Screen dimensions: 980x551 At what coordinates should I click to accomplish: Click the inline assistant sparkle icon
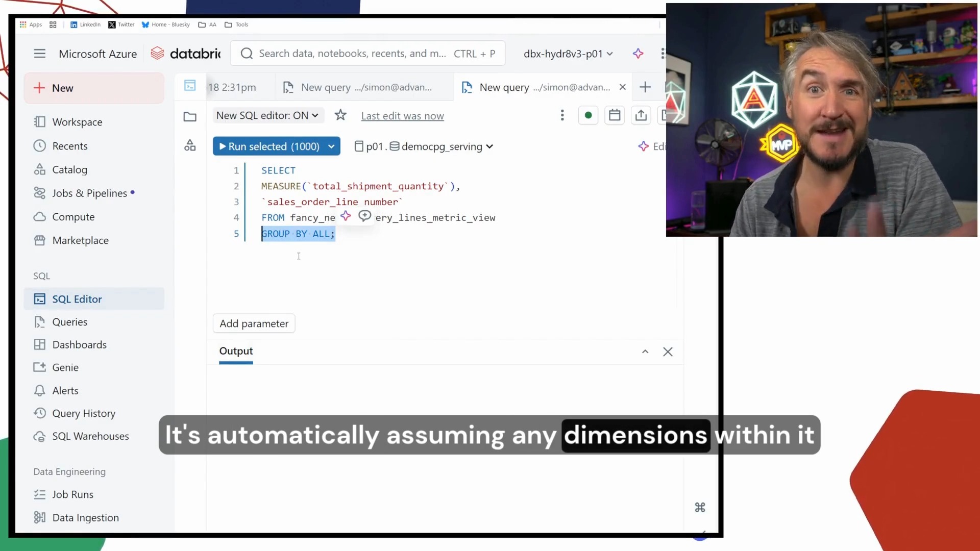(346, 216)
